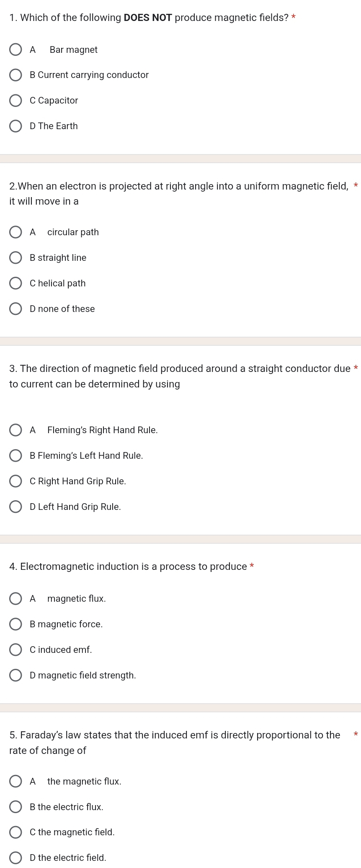Screen dimensions: 361x868
Task: Select "circular path" for question 2
Action: (16, 232)
